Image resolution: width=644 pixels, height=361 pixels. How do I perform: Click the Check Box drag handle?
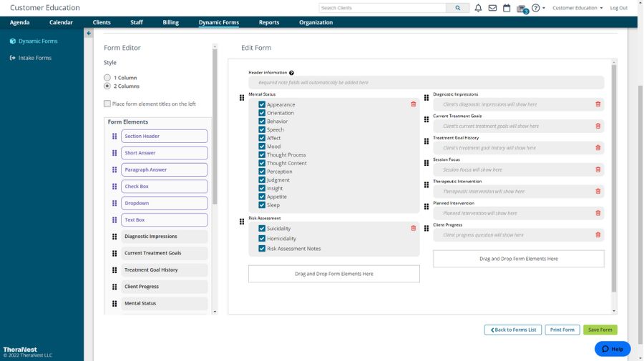114,187
